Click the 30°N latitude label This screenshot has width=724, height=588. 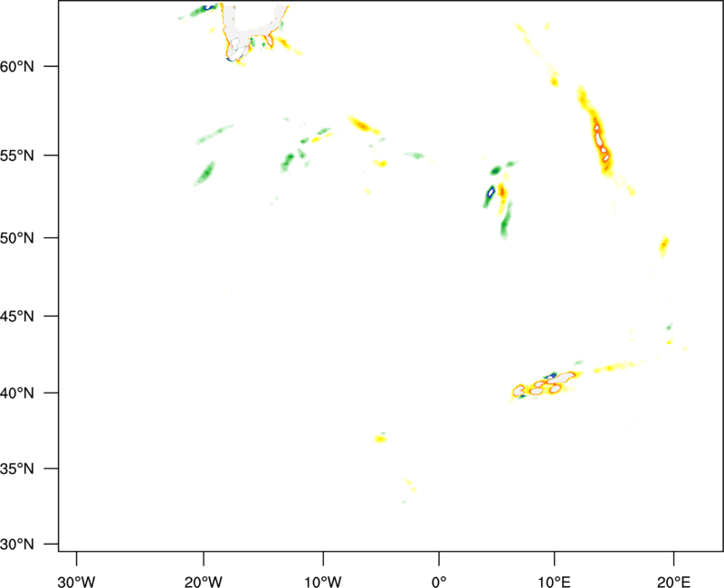pos(17,545)
